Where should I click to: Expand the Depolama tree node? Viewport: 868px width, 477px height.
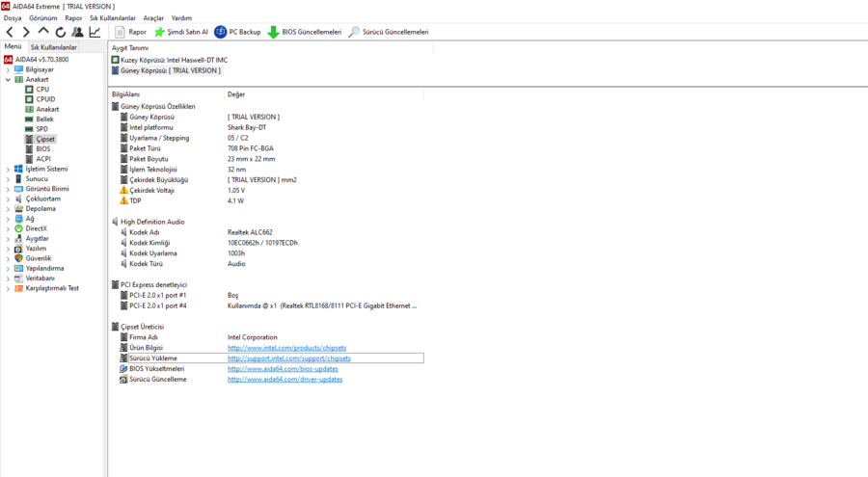(x=8, y=209)
